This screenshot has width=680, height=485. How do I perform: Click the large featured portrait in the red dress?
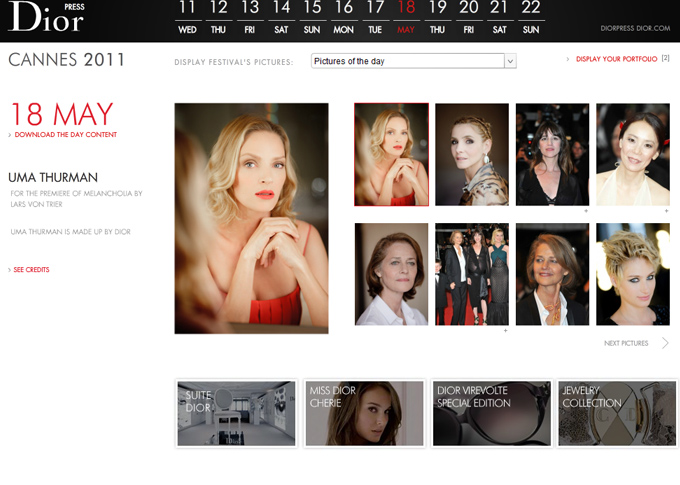pos(251,218)
